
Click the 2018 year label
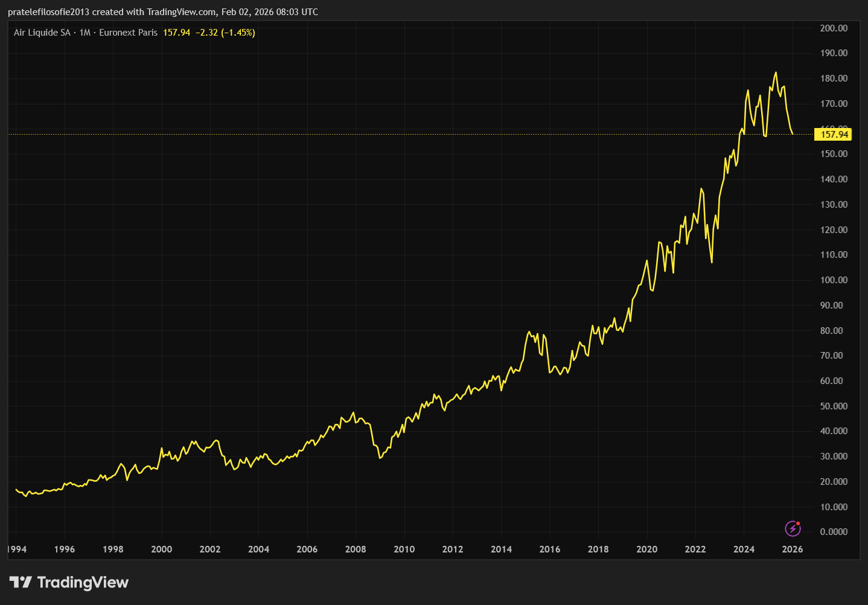point(598,549)
